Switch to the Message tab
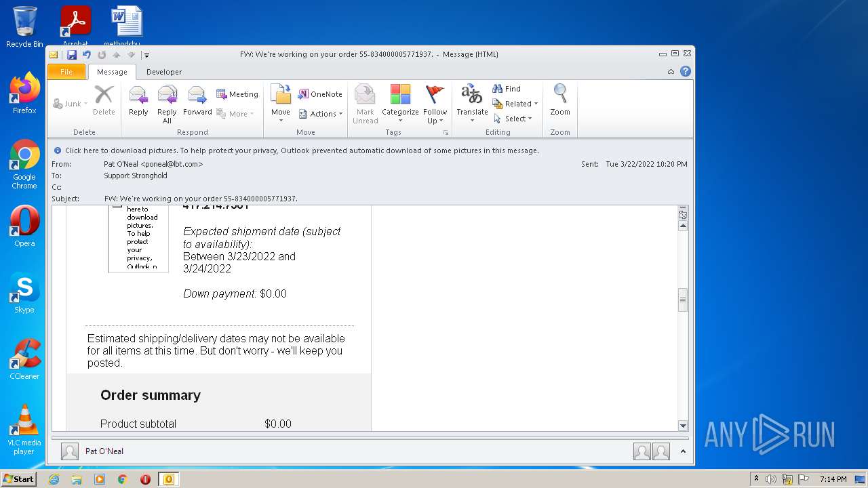This screenshot has height=488, width=868. (x=112, y=72)
